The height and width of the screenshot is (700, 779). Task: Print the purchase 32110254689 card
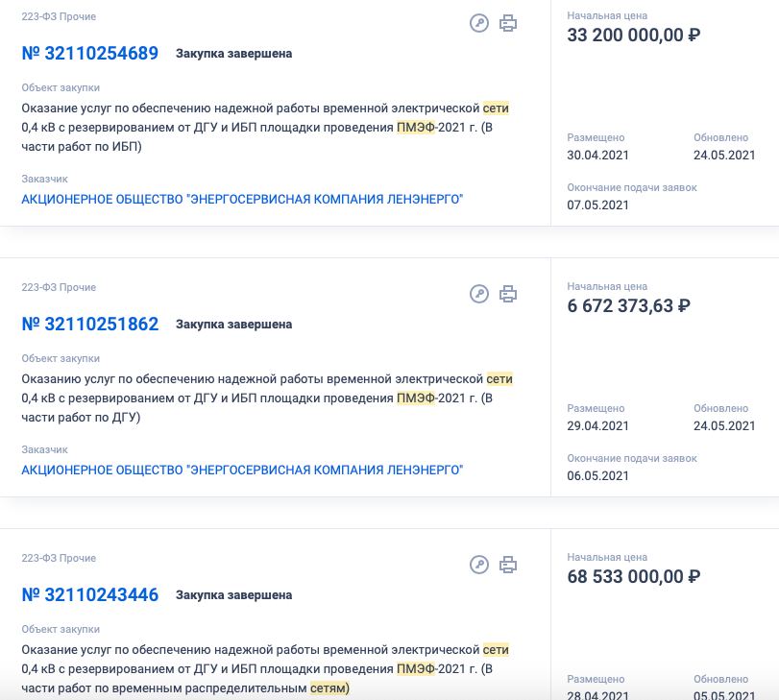(x=508, y=24)
